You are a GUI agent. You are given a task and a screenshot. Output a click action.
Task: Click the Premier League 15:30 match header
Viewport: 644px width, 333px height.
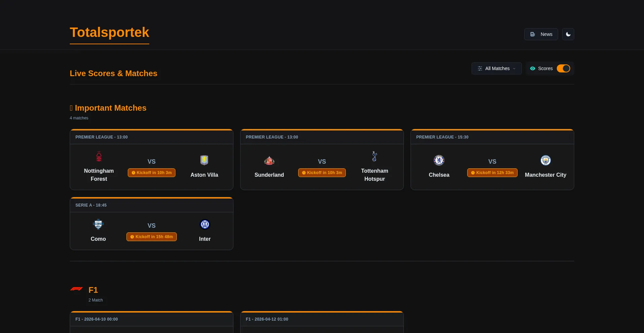(492, 137)
